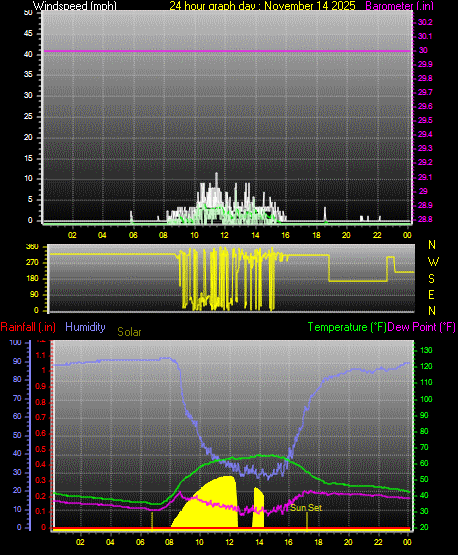The width and height of the screenshot is (458, 555).
Task: Click the '180' wind direction axis value
Action: [32, 279]
